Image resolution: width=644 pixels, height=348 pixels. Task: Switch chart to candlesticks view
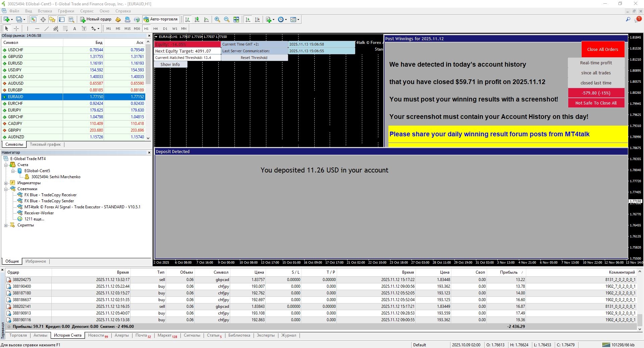click(x=197, y=19)
